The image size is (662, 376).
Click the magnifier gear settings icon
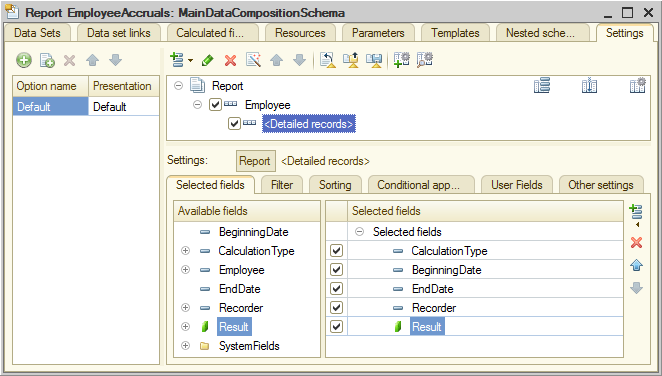tap(424, 60)
